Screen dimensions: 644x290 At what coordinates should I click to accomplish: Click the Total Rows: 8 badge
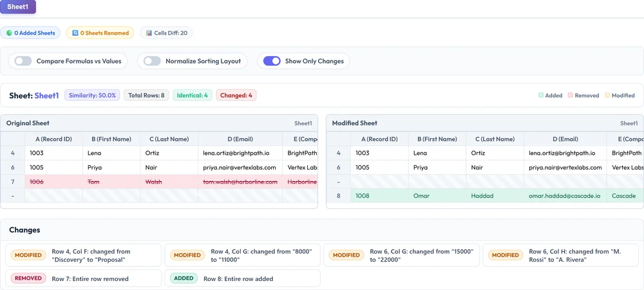pyautogui.click(x=146, y=96)
